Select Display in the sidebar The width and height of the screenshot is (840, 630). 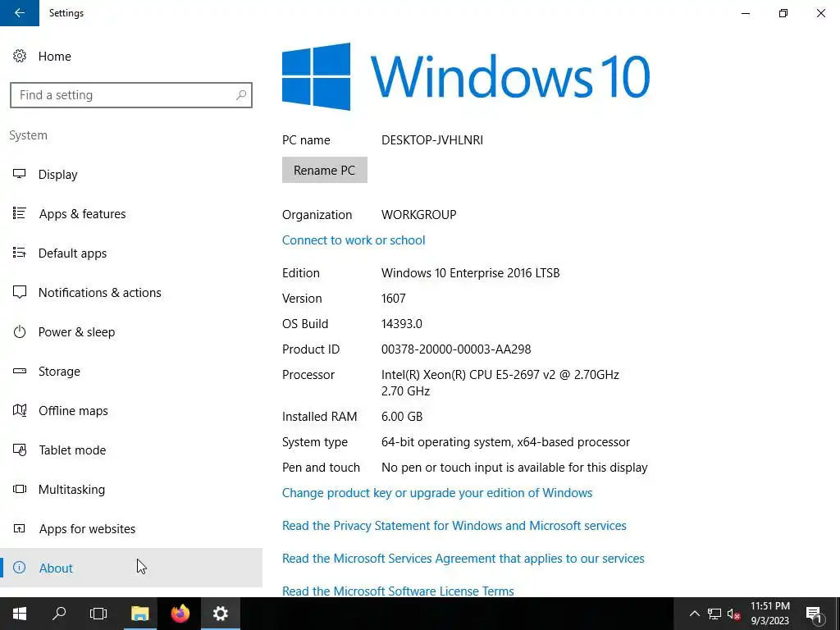click(58, 175)
